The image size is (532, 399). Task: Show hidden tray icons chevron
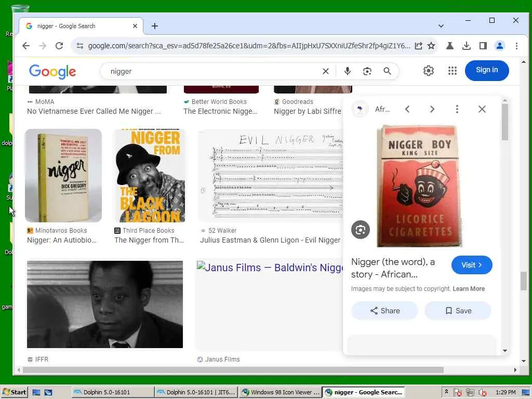coord(446,392)
